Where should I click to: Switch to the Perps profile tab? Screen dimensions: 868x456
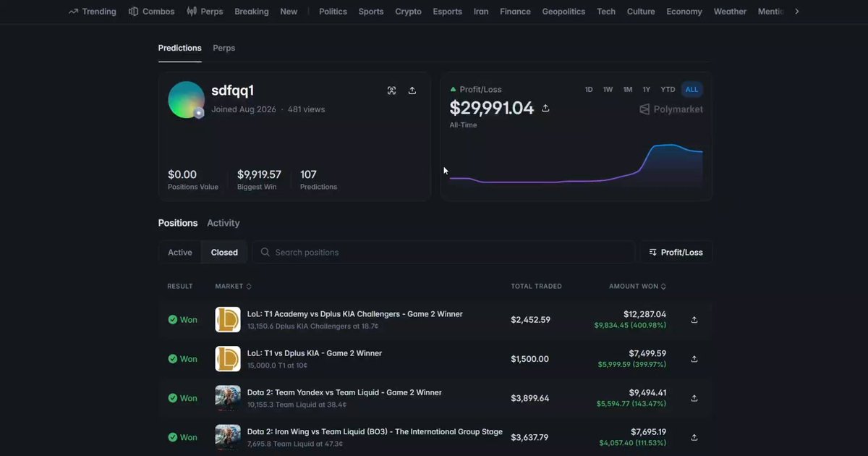[x=224, y=48]
